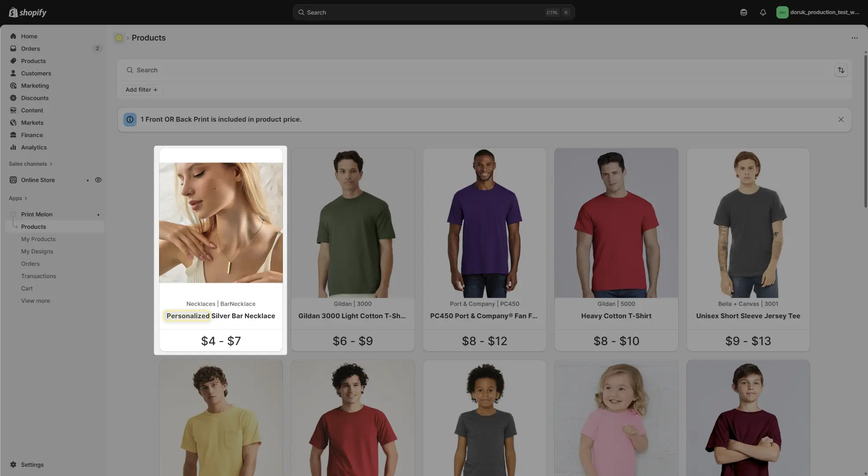Open Transactions under Print Melon
The width and height of the screenshot is (868, 476).
pyautogui.click(x=39, y=276)
